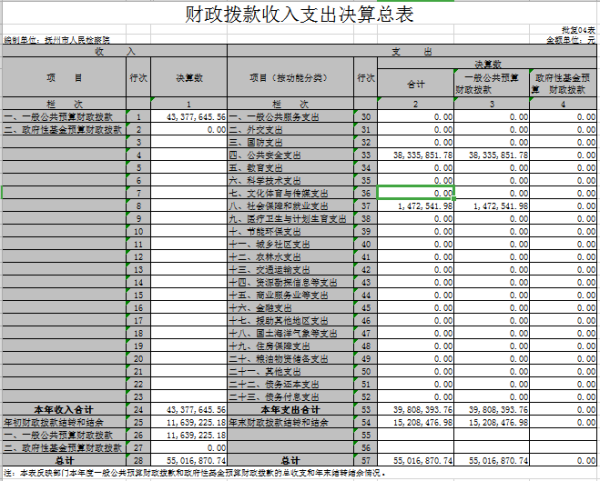600x481 pixels.
Task: Select the 十九、住房保障支出 cell
Action: tap(290, 346)
